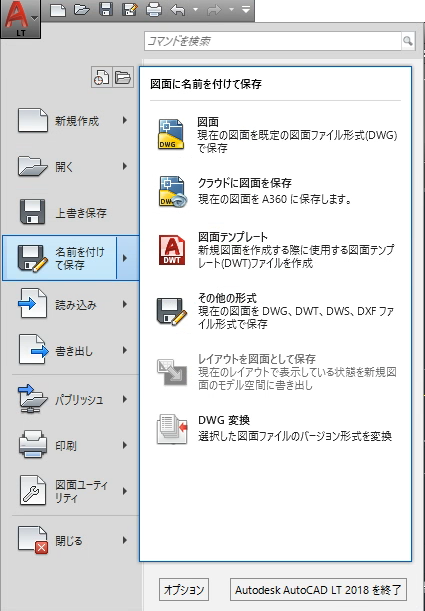The width and height of the screenshot is (425, 611).
Task: Click the パブリッシュ network folder icon
Action: point(33,399)
